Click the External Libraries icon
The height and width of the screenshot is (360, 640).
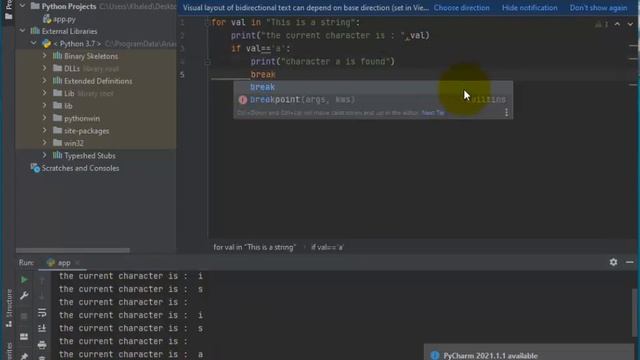[35, 31]
